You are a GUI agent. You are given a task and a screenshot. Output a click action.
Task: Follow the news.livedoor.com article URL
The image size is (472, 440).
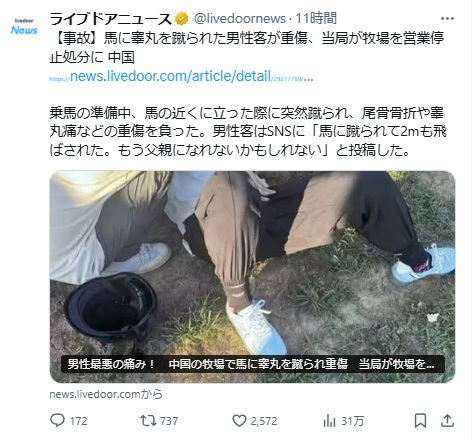(181, 77)
